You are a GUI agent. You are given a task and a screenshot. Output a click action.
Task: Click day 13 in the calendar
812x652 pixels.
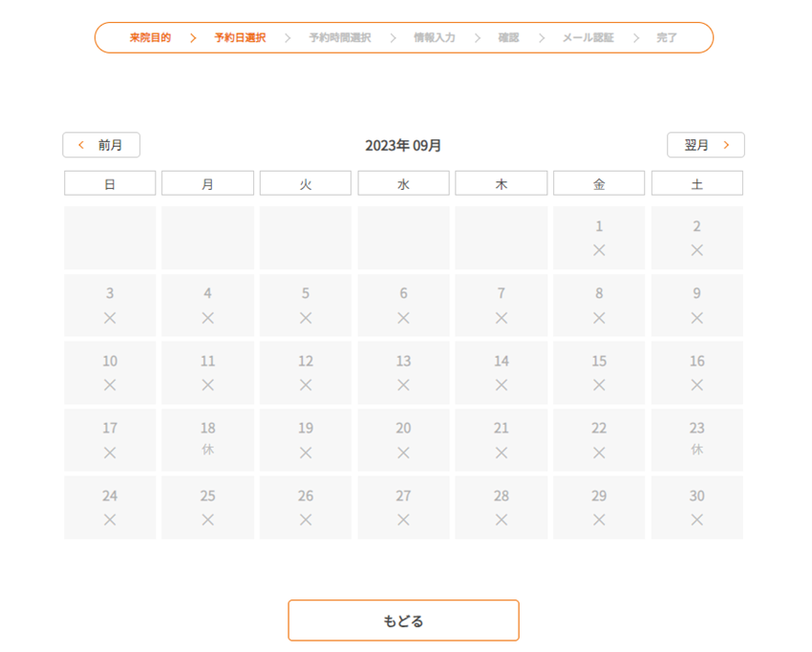403,372
